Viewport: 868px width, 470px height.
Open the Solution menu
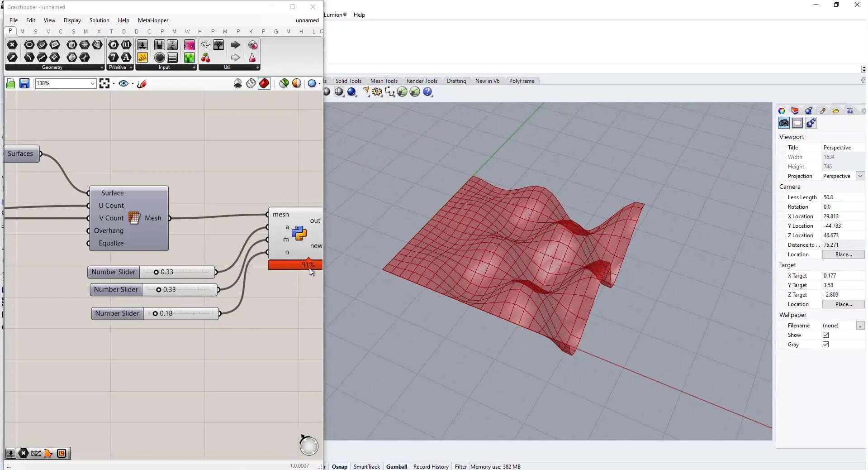(x=99, y=20)
